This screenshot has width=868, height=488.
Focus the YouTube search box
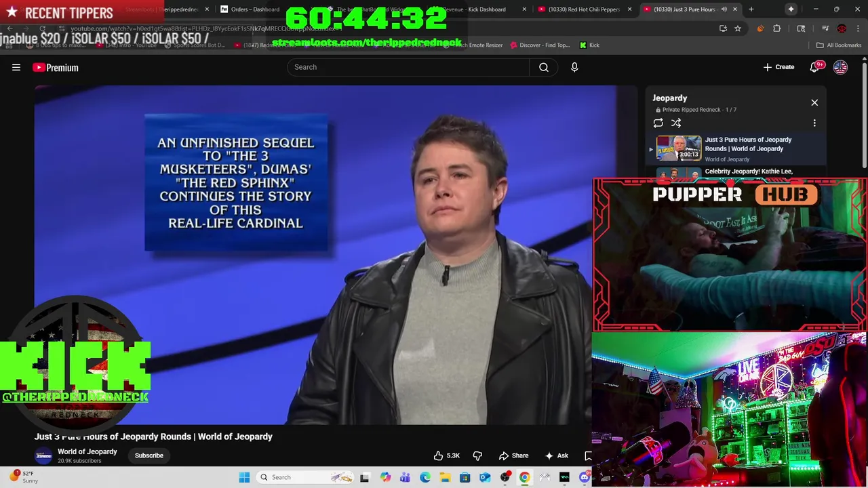408,67
